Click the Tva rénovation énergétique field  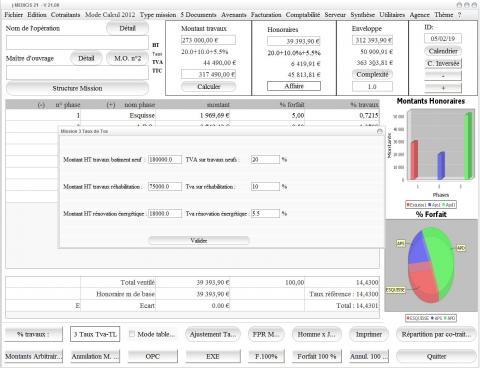coord(265,213)
